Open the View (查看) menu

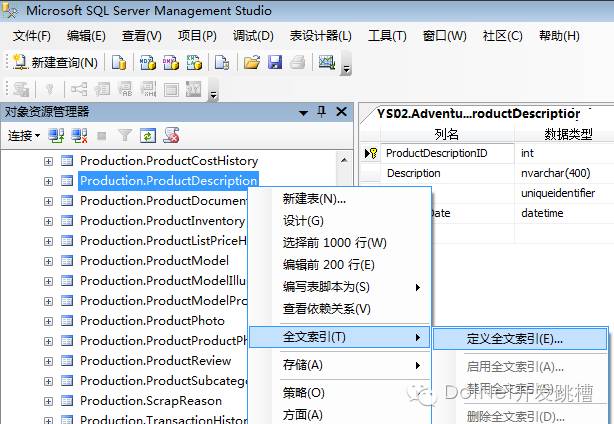tap(142, 36)
